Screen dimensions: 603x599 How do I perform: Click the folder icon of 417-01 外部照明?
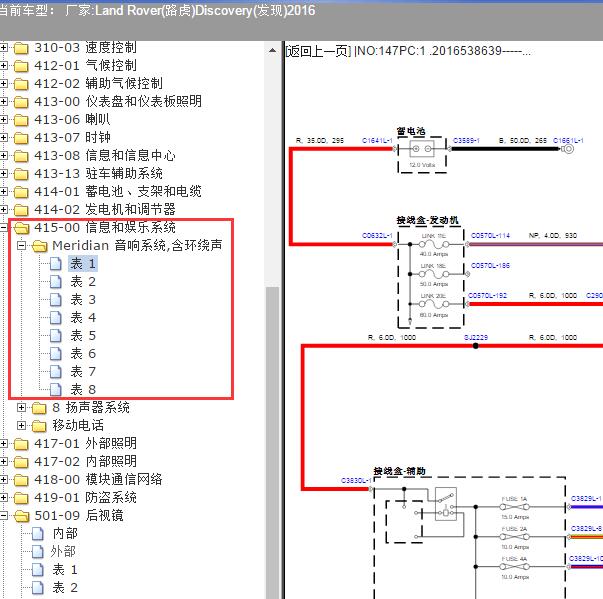21,444
